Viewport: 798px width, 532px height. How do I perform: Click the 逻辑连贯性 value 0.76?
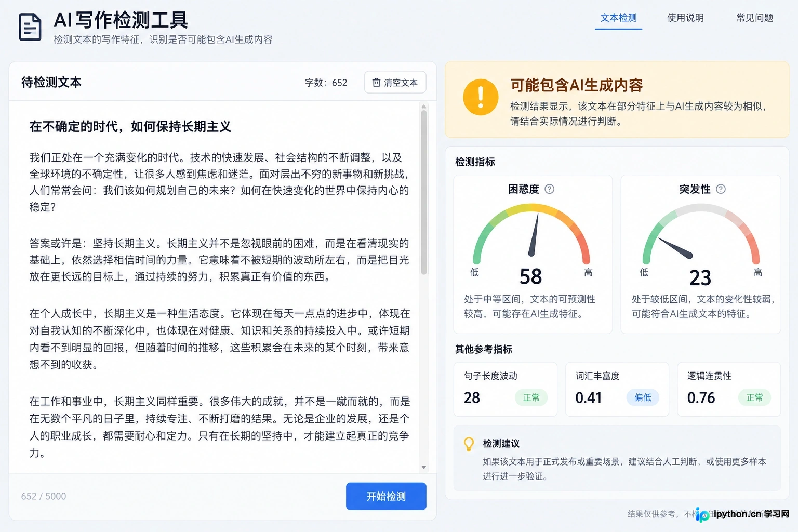point(701,397)
